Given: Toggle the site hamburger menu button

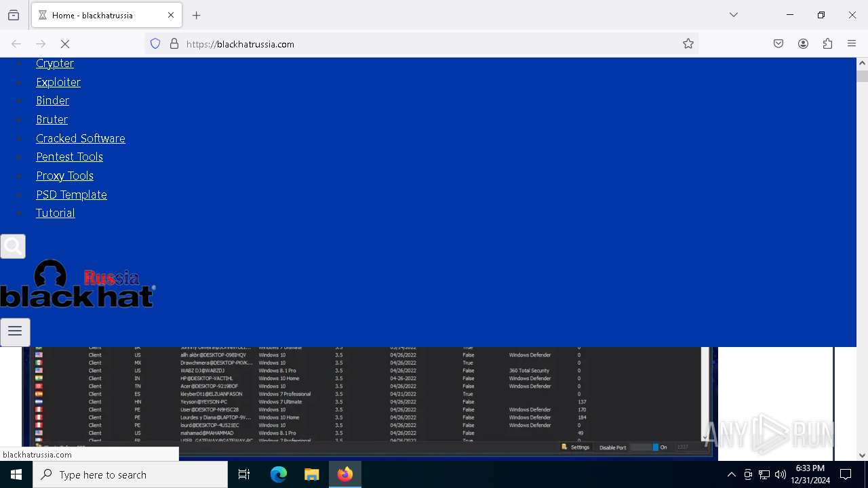Looking at the screenshot, I should coord(15,332).
